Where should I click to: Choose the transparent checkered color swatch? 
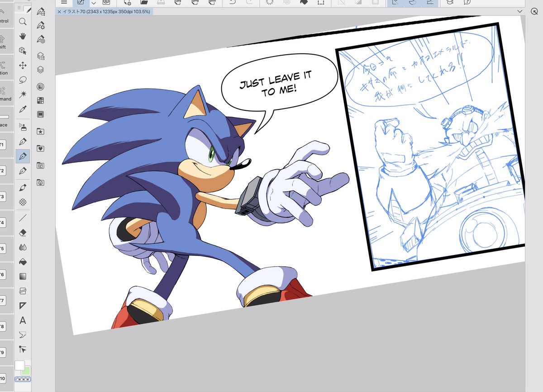23,379
